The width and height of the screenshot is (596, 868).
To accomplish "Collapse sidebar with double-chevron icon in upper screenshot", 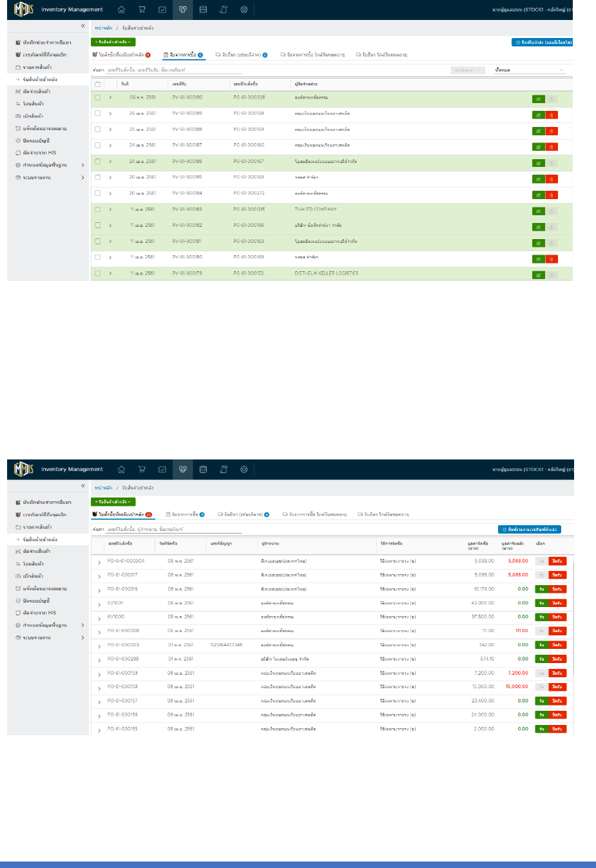I will [83, 26].
